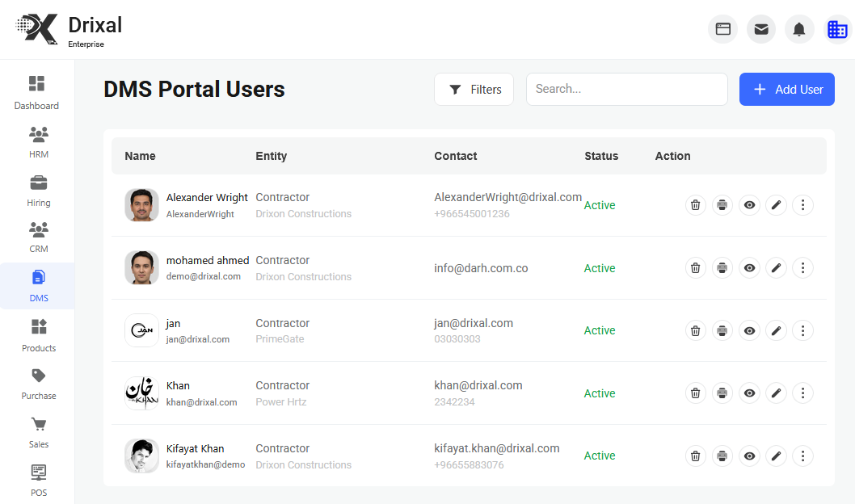Navigate to the Purchase section
Image resolution: width=855 pixels, height=504 pixels.
[x=38, y=381]
